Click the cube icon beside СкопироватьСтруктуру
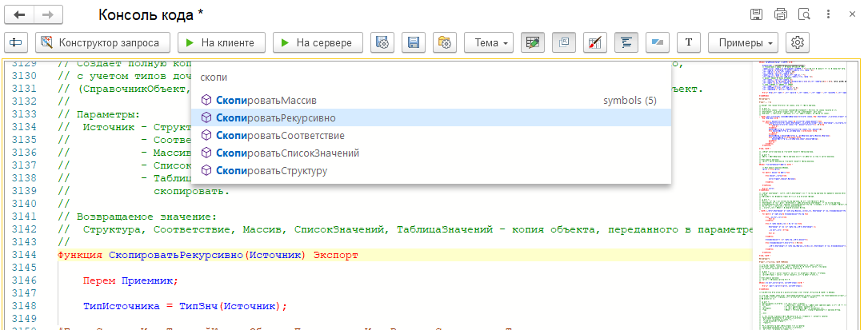868x330 pixels. pos(206,171)
